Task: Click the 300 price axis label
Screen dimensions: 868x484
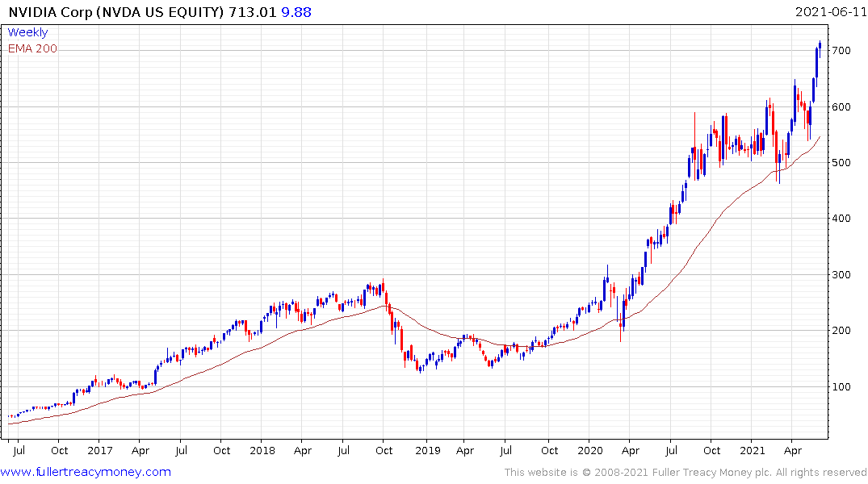Action: click(841, 275)
